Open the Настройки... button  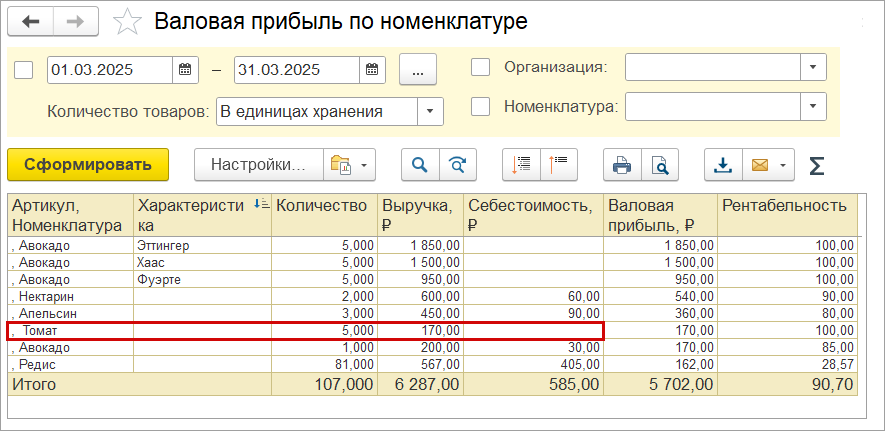pos(257,165)
